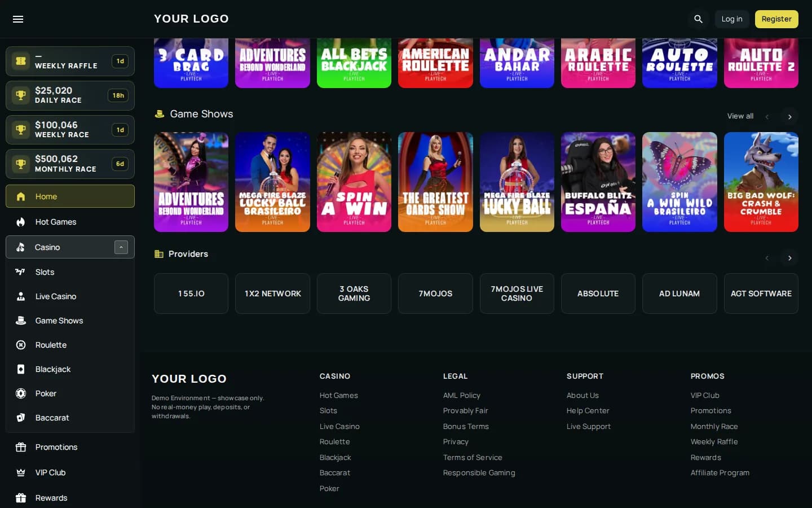Viewport: 812px width, 508px height.
Task: Click the yellow Register button
Action: pos(776,19)
